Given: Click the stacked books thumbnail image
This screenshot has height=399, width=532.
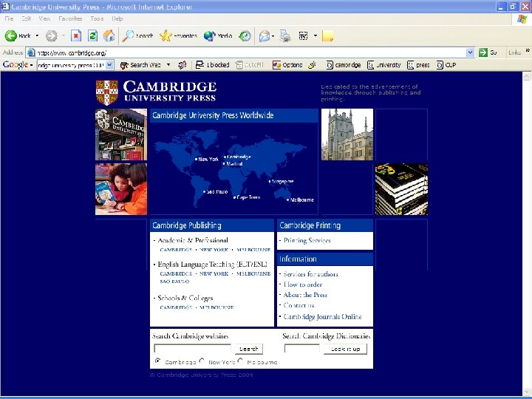Looking at the screenshot, I should click(x=401, y=189).
